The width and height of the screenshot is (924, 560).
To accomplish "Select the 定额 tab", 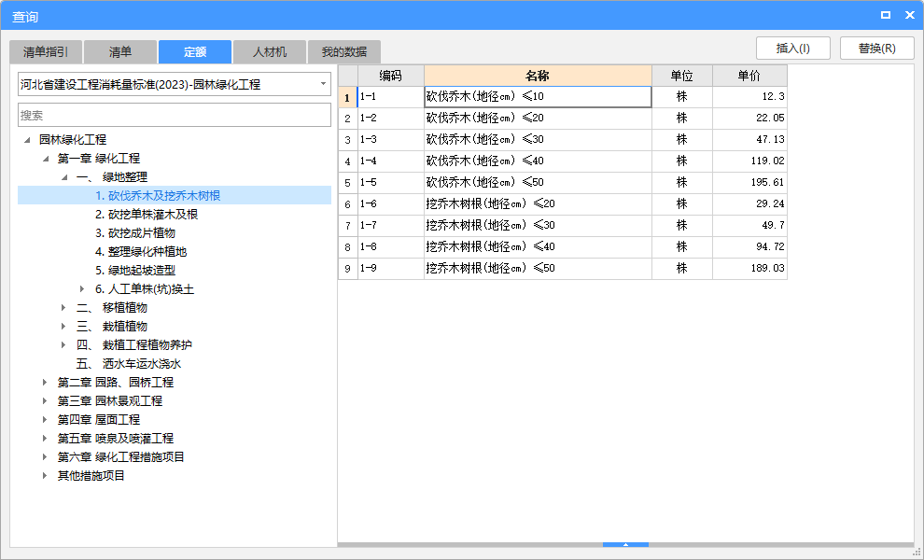I will pyautogui.click(x=195, y=52).
